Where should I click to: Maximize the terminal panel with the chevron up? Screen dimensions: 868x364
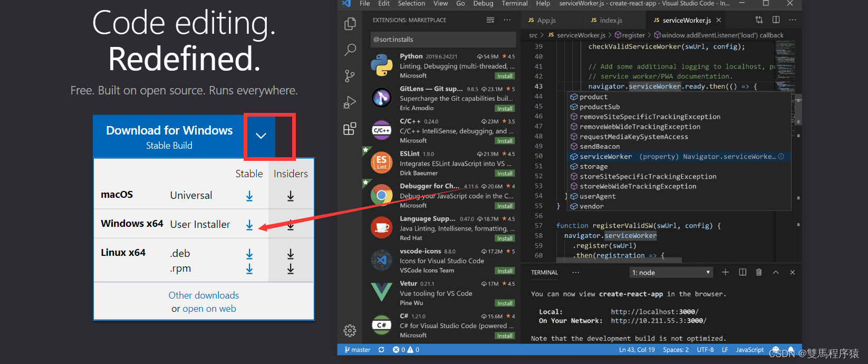pos(776,272)
